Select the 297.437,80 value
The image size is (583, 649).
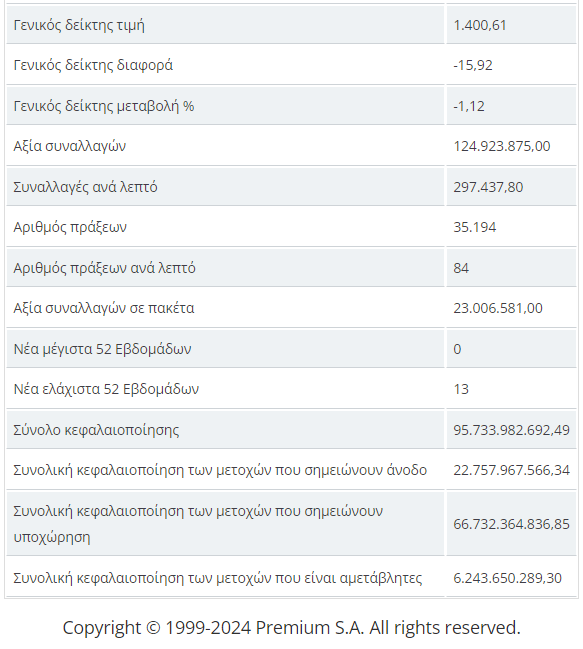tap(488, 187)
